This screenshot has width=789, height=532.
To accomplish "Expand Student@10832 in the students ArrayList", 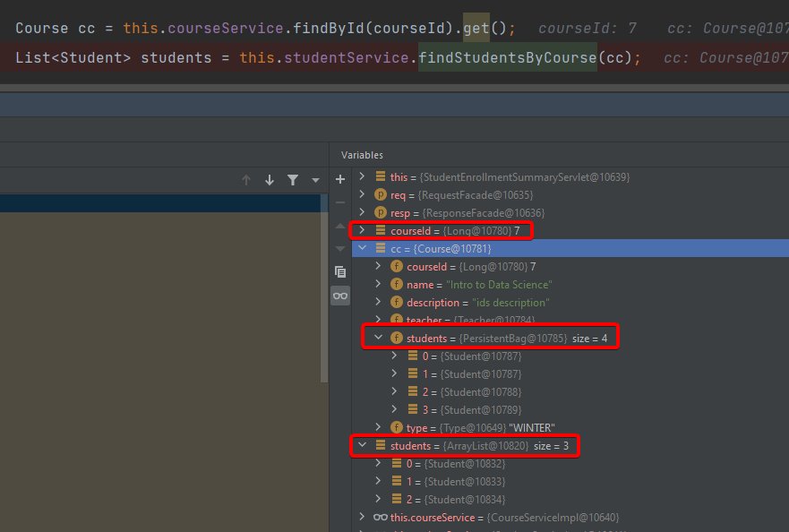I will [377, 463].
